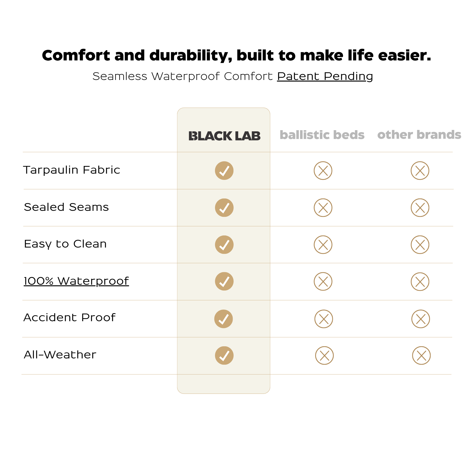This screenshot has height=476, width=476.
Task: Select the ballistic beds column header
Action: click(322, 135)
